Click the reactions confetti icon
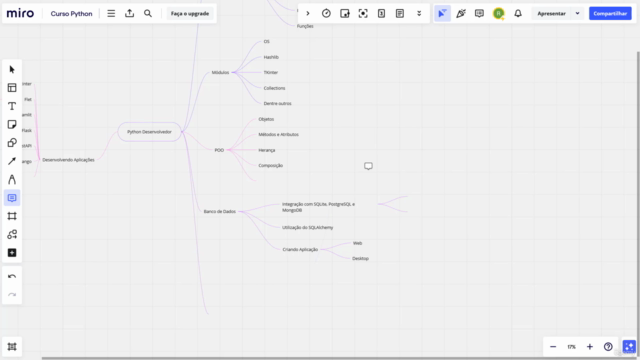 click(461, 13)
